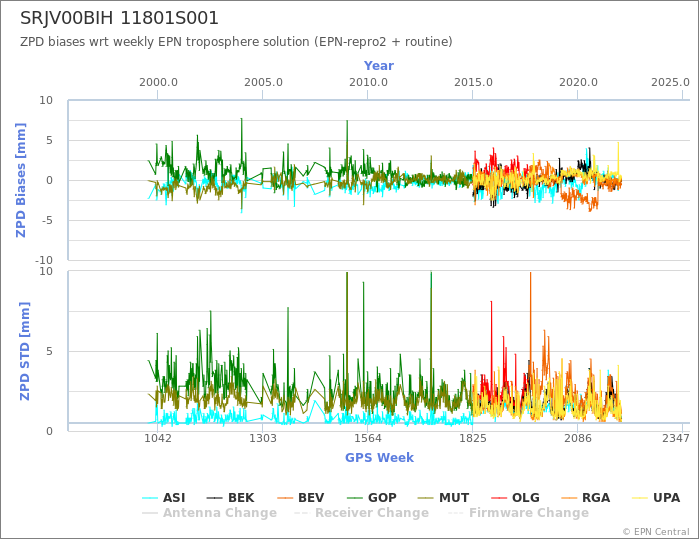
Task: Click the ZPD STD [mm] axis title
Action: (x=25, y=351)
